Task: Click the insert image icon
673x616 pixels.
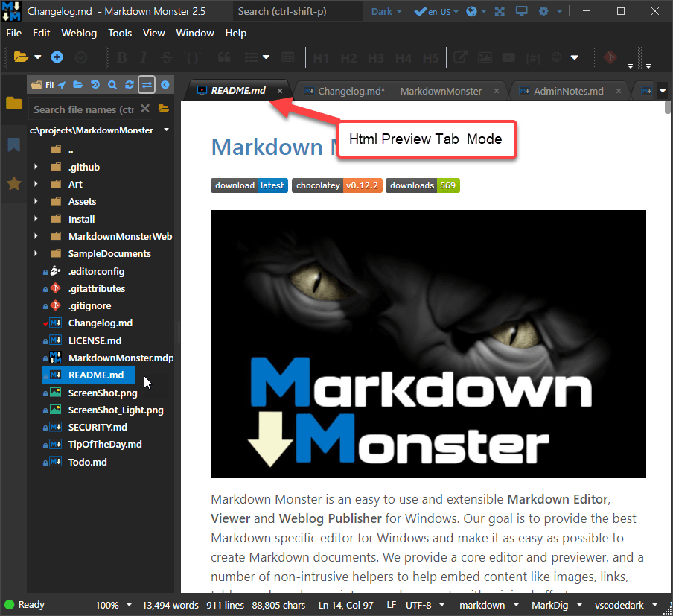Action: click(485, 57)
